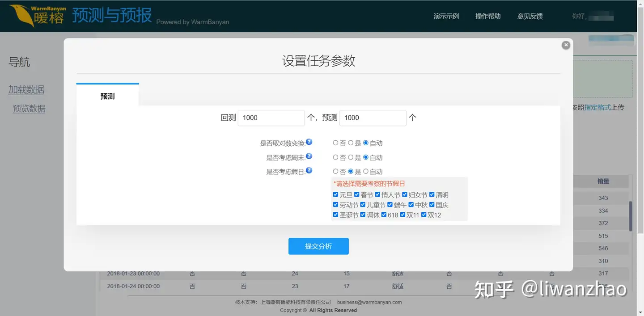The image size is (644, 316).
Task: Click the 销量 value 515
Action: (x=603, y=236)
